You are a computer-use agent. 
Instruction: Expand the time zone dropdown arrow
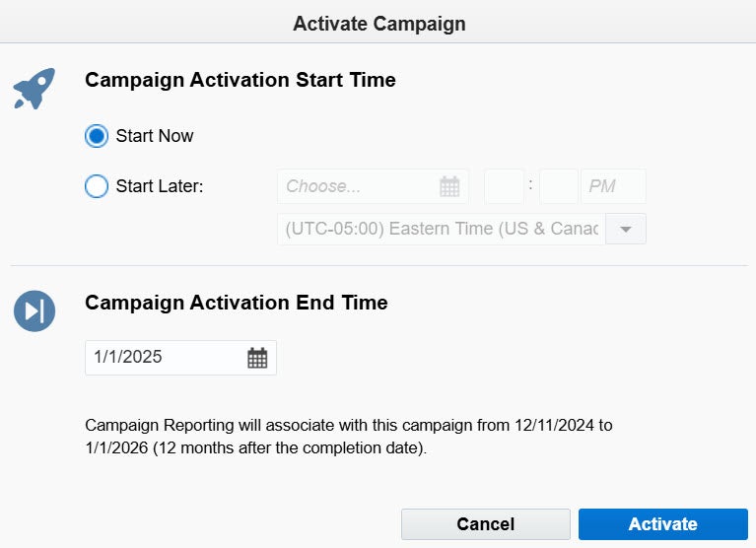[x=625, y=229]
